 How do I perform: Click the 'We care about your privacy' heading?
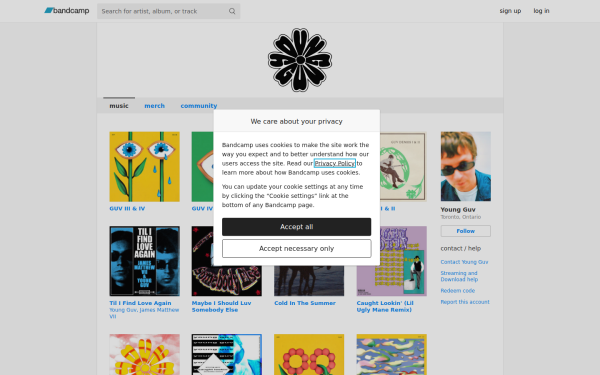click(x=297, y=121)
